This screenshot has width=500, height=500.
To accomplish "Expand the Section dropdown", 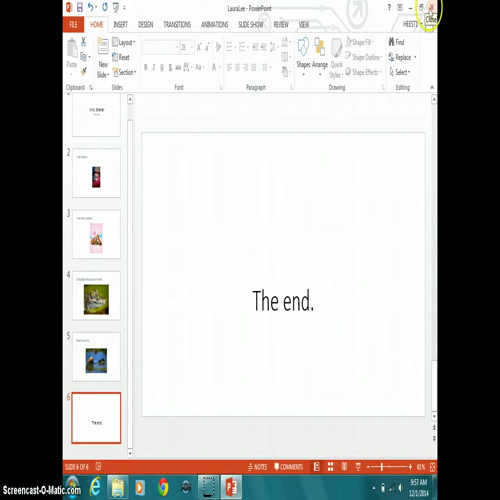I will [x=124, y=72].
